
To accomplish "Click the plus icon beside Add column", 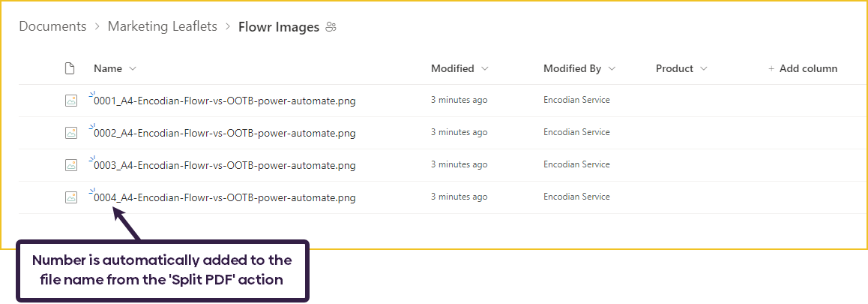I will click(771, 69).
